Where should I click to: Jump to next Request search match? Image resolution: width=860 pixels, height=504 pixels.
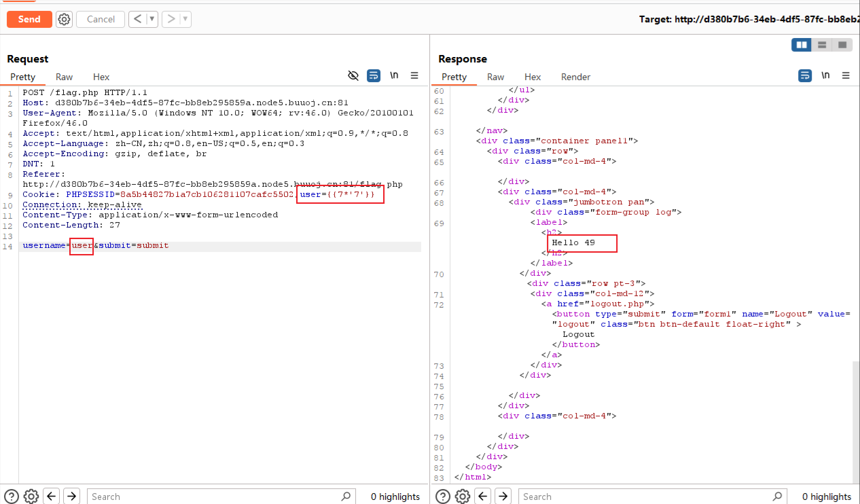[x=72, y=496]
